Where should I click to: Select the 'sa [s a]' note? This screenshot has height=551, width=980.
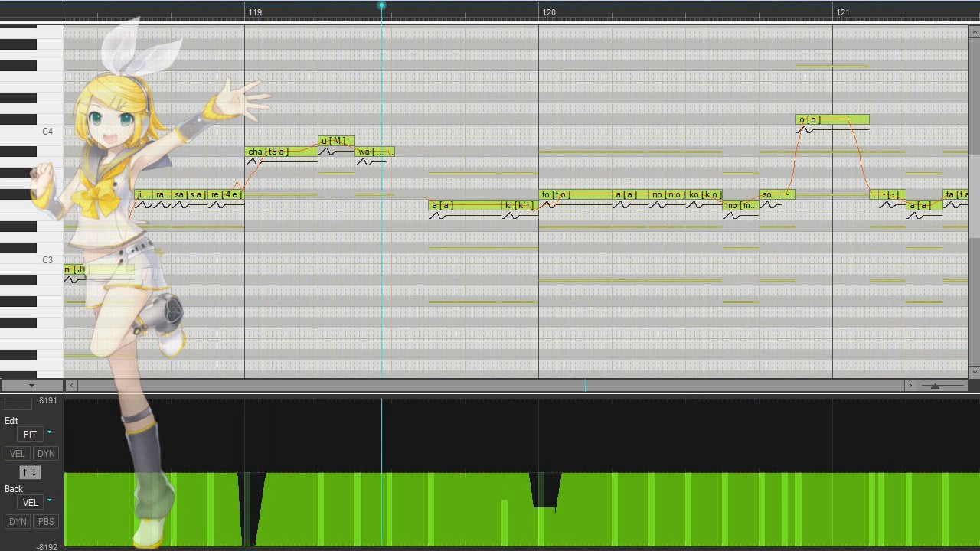pyautogui.click(x=190, y=194)
